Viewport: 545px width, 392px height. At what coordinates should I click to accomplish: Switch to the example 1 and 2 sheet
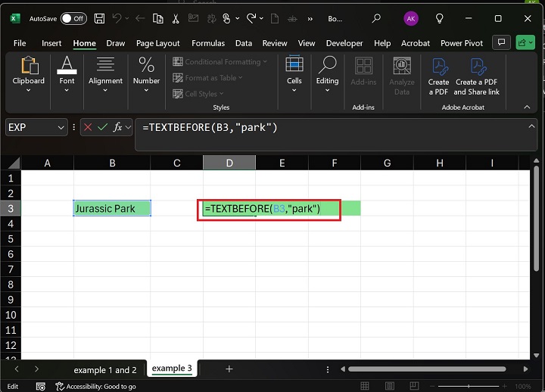pyautogui.click(x=105, y=369)
